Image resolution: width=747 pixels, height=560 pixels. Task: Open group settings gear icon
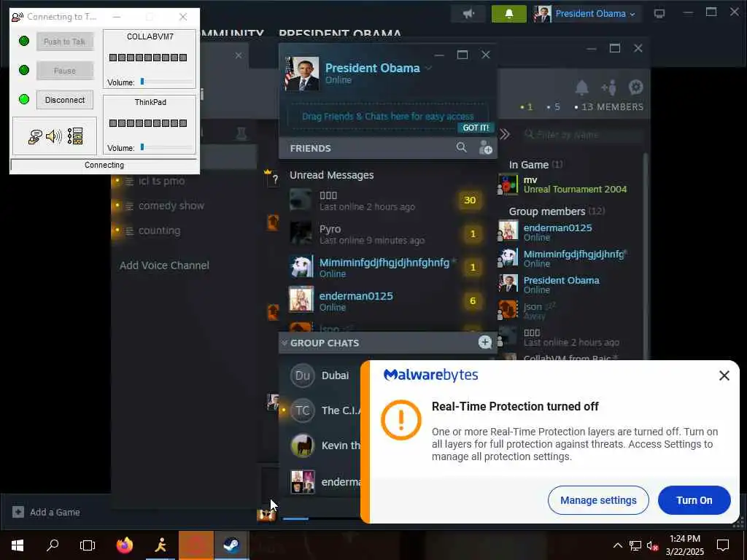pos(635,87)
